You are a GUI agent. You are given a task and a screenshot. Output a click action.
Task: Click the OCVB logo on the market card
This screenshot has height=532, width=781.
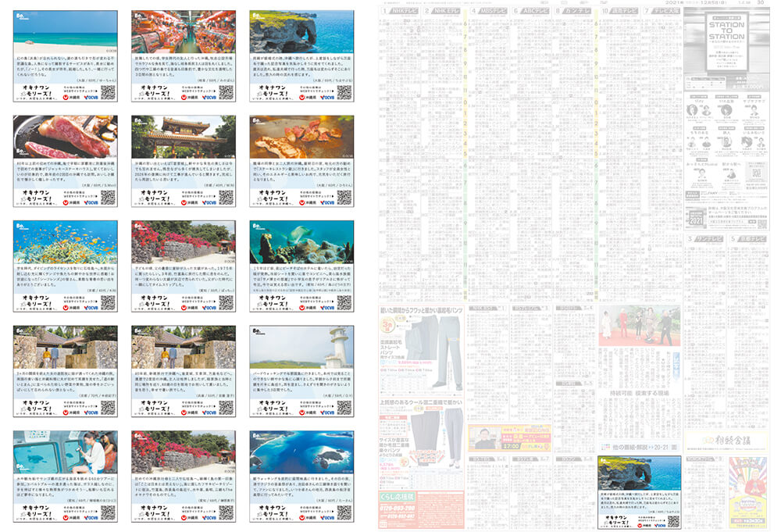(x=209, y=98)
